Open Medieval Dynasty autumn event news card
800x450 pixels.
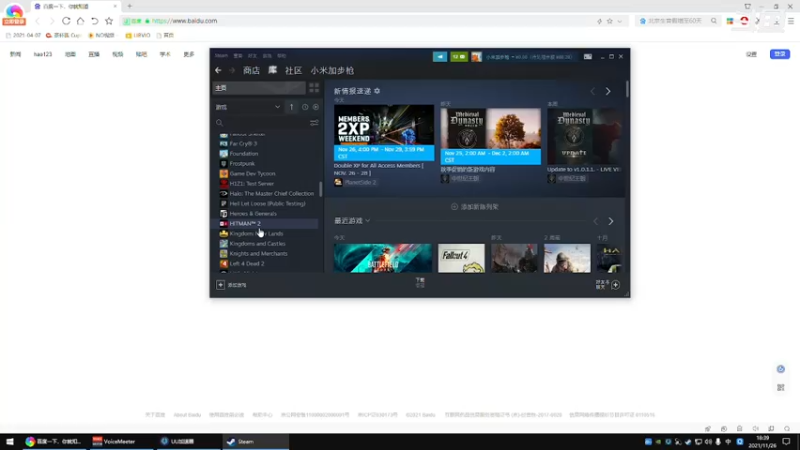(x=490, y=136)
